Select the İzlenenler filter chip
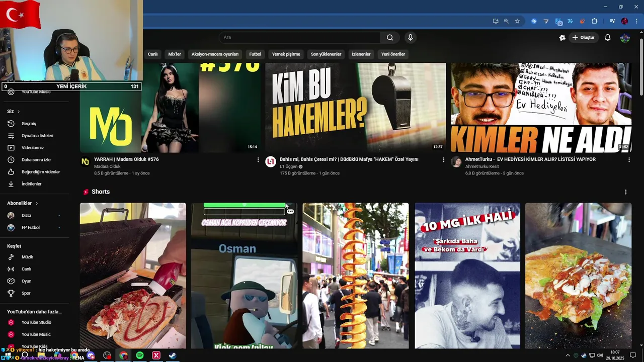Screen dimensions: 644x362 [x=361, y=54]
